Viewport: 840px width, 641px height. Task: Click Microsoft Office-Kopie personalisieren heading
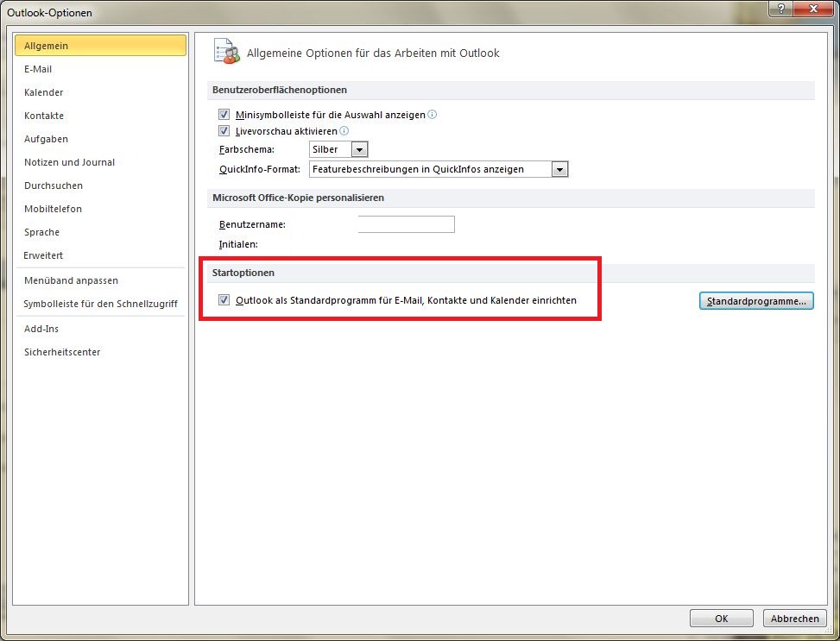(x=298, y=198)
